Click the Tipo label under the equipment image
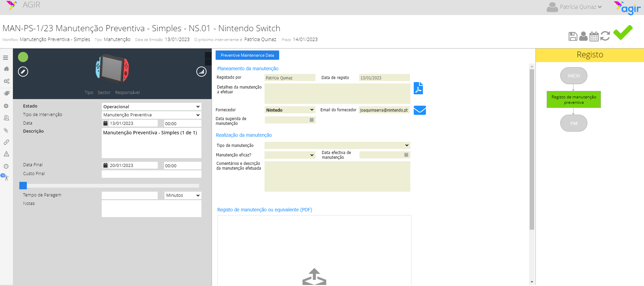 coord(89,93)
